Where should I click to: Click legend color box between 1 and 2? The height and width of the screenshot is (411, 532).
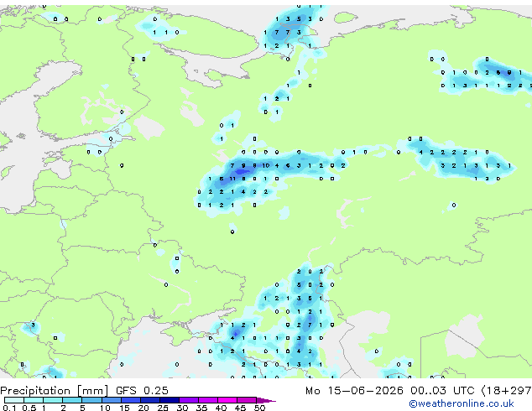coord(53,400)
